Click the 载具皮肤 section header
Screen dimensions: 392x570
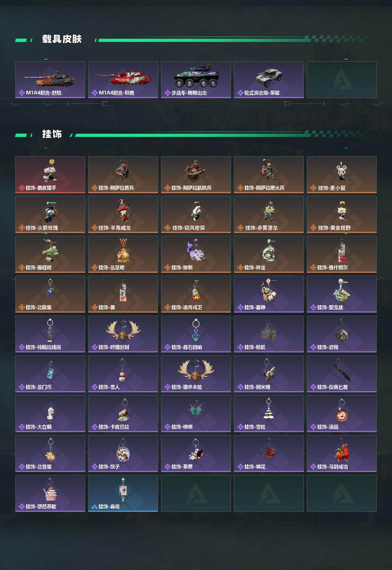point(62,39)
